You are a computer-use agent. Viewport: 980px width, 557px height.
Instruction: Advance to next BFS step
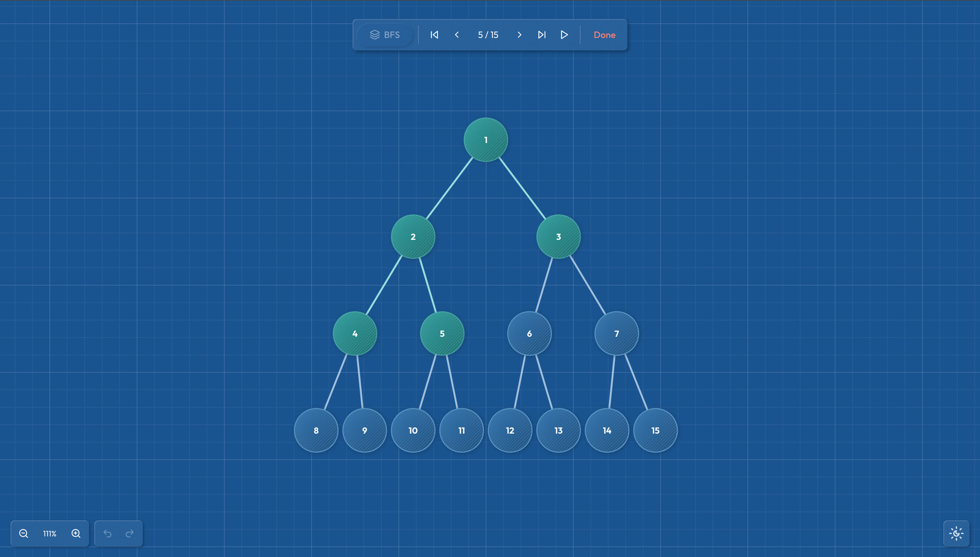pos(519,35)
